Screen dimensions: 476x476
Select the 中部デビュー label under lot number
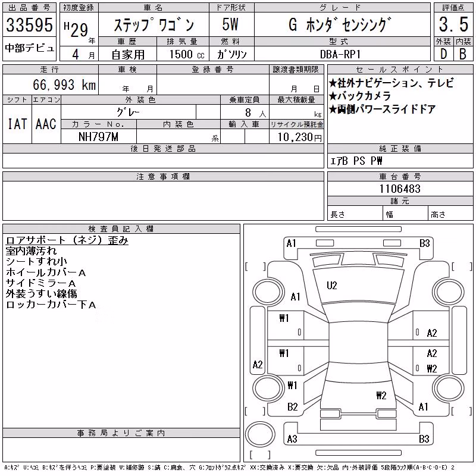pos(29,48)
